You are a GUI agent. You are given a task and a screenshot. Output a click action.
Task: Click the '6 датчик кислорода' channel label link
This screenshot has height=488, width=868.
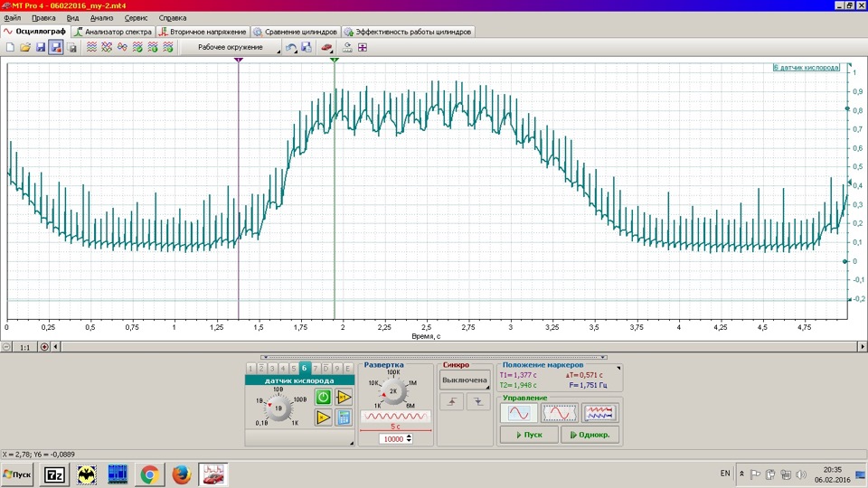click(806, 68)
